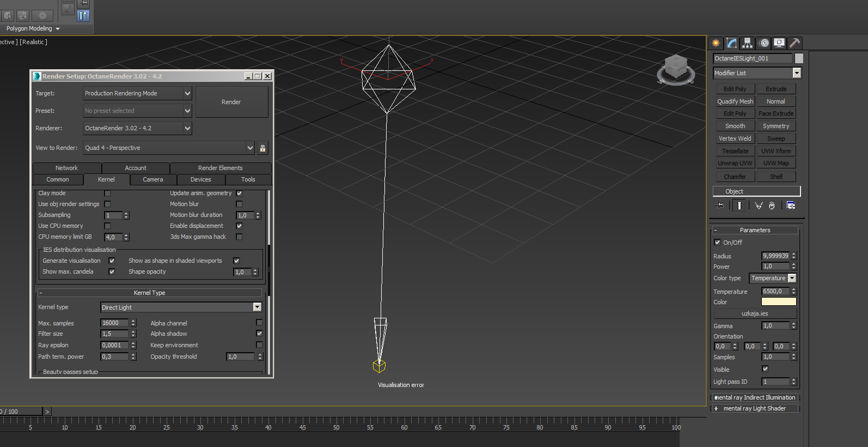Click the Extrude modifier button

(776, 89)
